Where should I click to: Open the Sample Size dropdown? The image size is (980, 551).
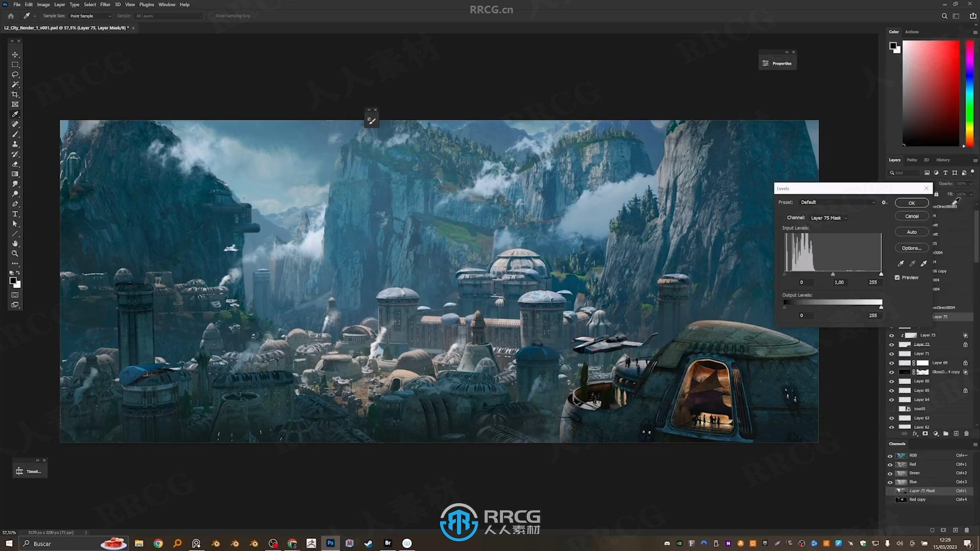90,16
